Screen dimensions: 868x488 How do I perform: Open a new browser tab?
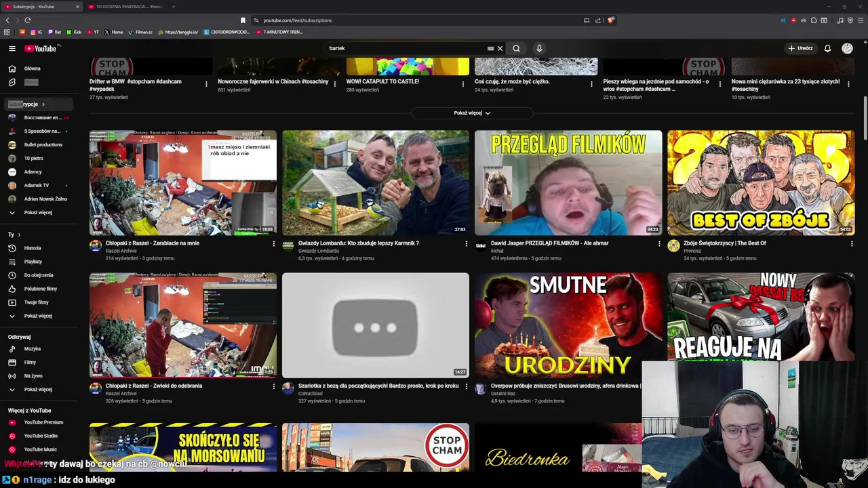(x=173, y=7)
